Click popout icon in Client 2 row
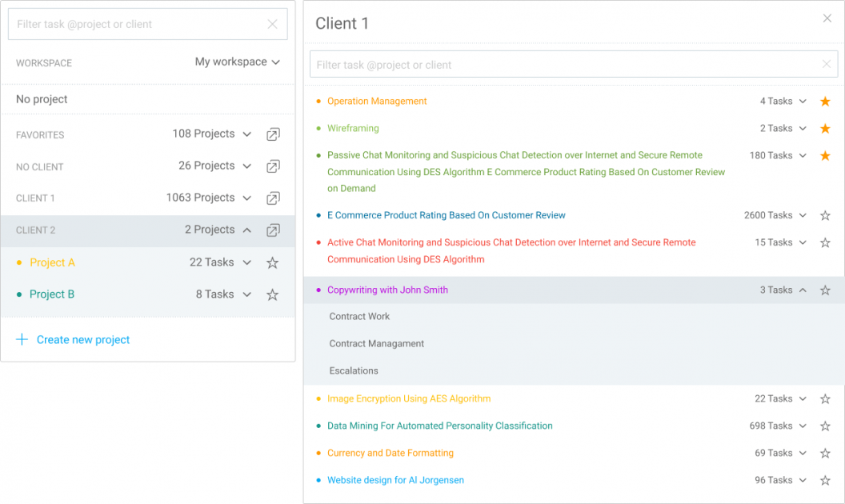 [x=273, y=230]
